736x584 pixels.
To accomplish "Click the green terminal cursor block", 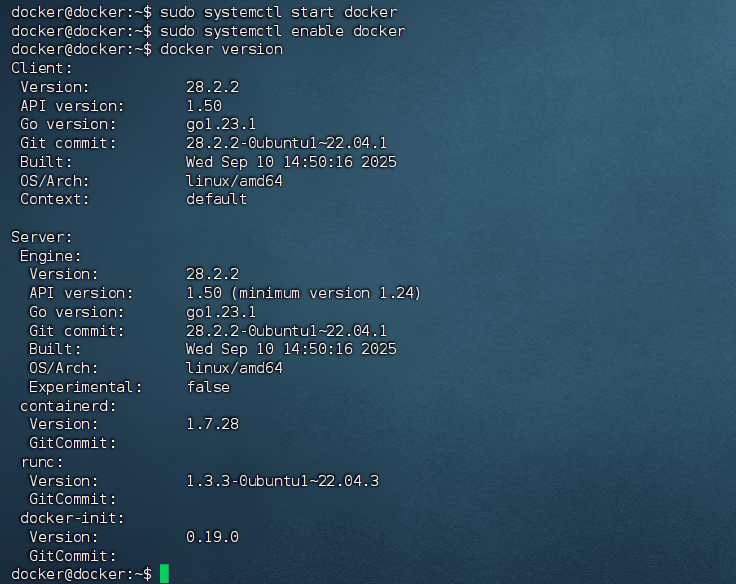I will coord(164,574).
